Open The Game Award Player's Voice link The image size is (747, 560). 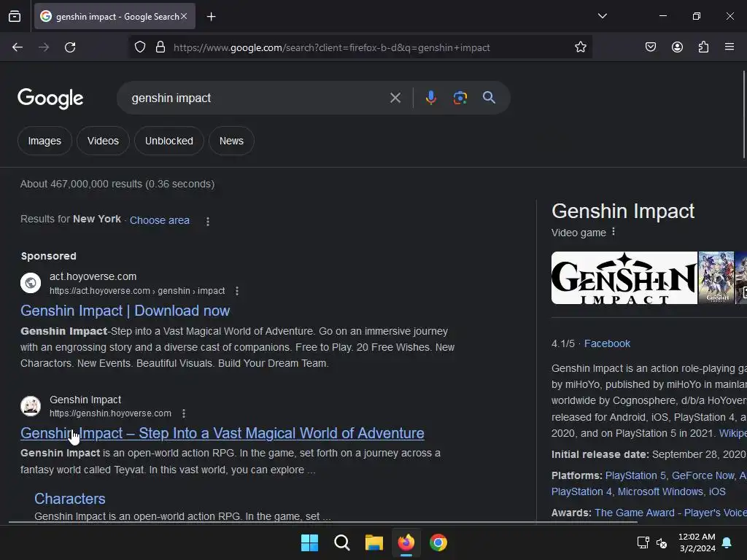671,513
